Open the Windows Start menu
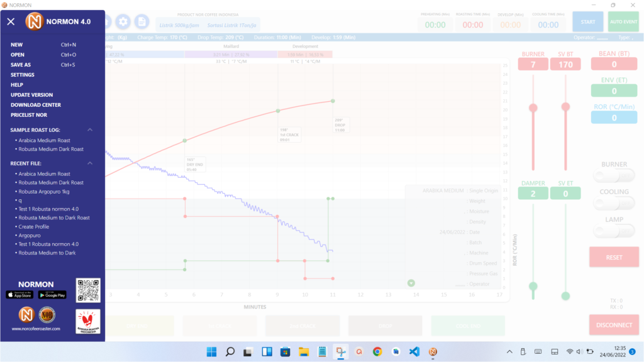The height and width of the screenshot is (362, 644). click(x=211, y=352)
